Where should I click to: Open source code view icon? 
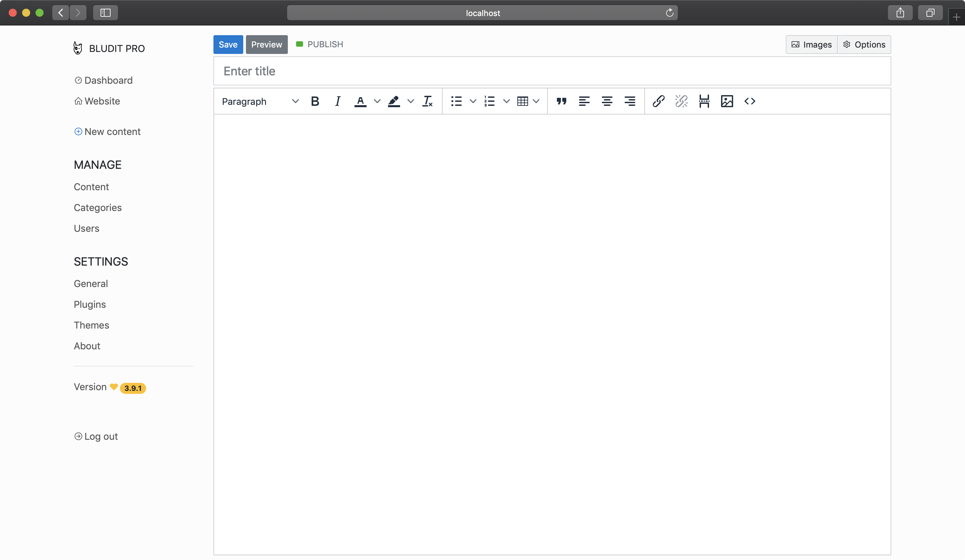coord(750,101)
